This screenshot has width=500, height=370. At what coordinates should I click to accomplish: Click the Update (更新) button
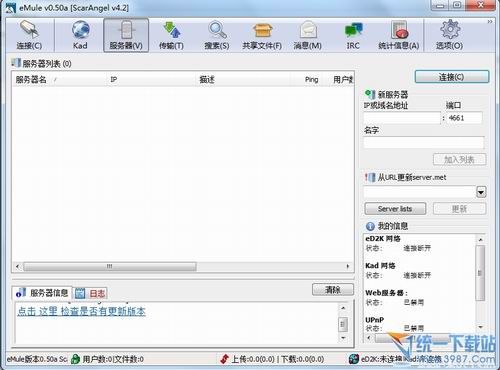point(459,209)
